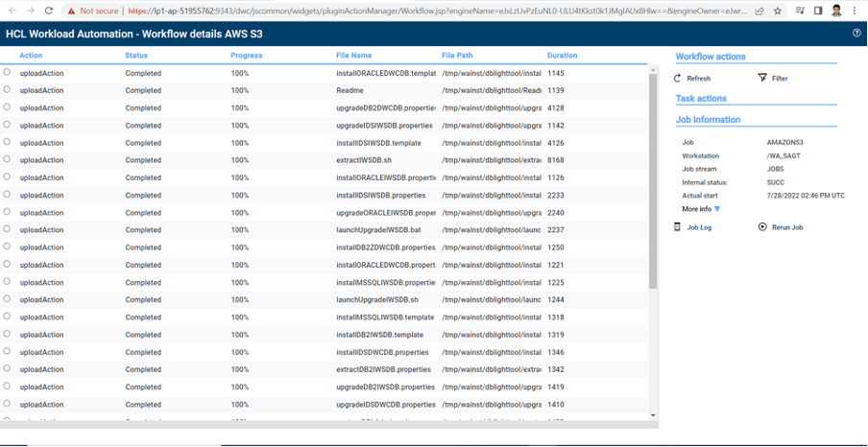Image resolution: width=868 pixels, height=447 pixels.
Task: Select radio for installIDSIWSDB.template row
Action: pos(7,142)
